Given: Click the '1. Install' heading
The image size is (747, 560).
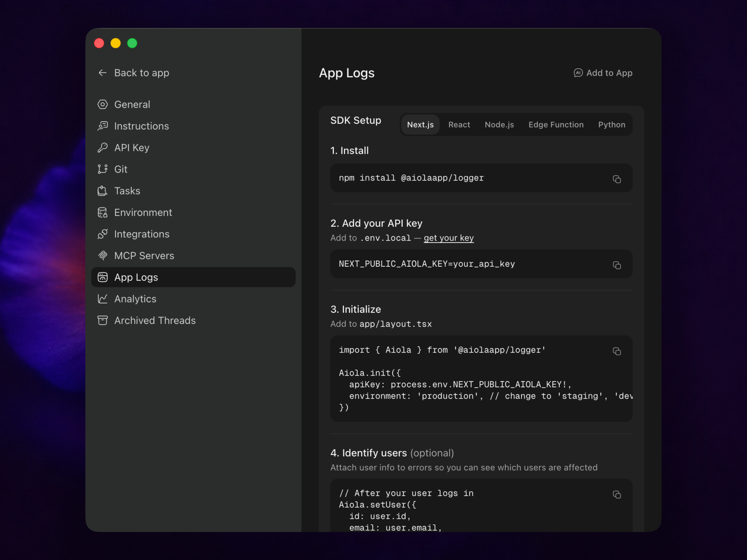Looking at the screenshot, I should click(x=349, y=150).
